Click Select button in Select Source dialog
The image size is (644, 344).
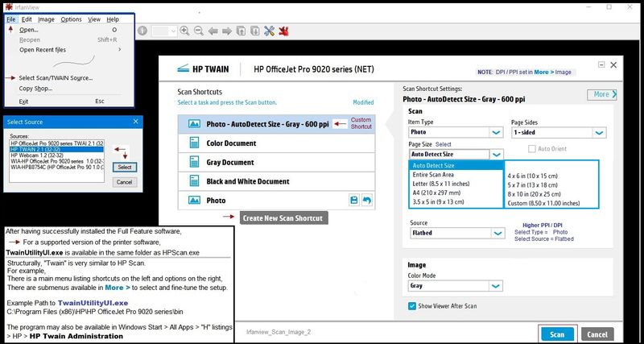click(x=125, y=168)
